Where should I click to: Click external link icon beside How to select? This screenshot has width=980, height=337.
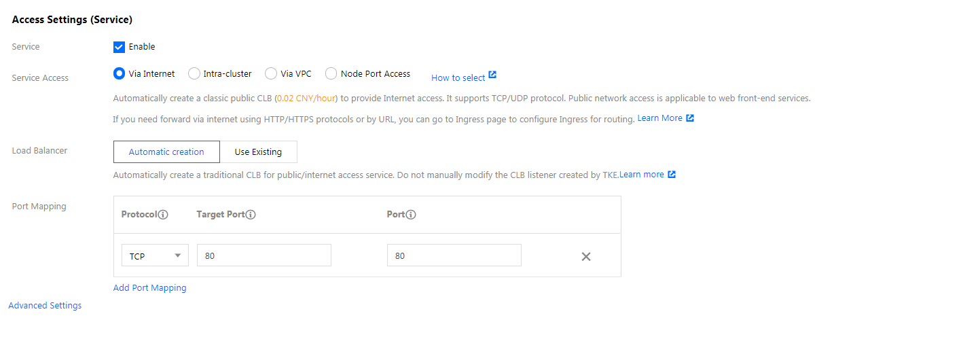tap(492, 75)
